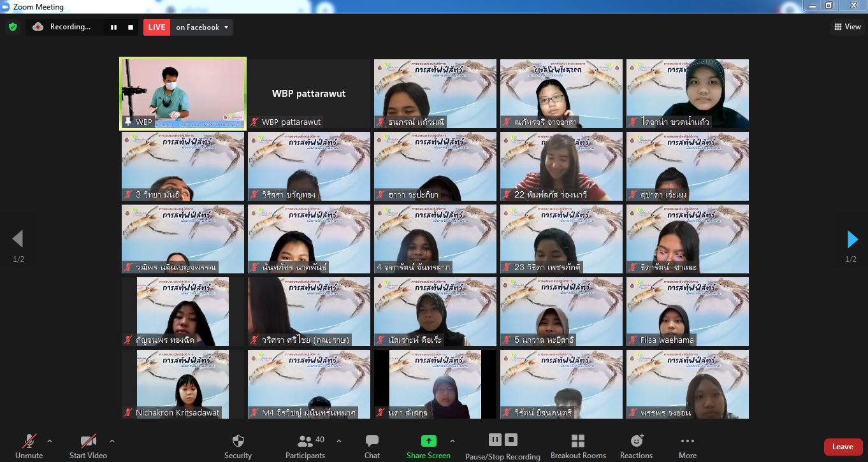Click the green encryption shield icon

click(x=12, y=27)
